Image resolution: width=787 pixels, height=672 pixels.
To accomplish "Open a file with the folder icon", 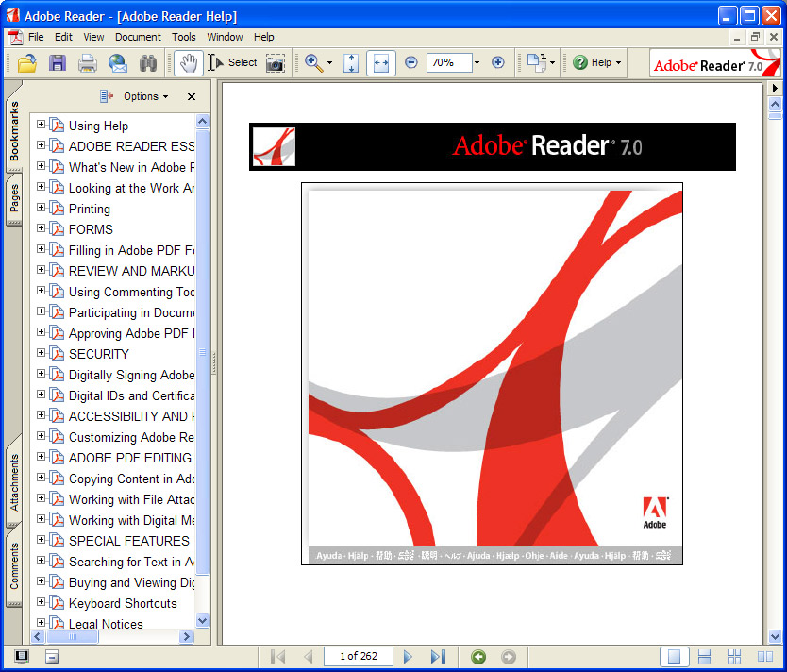I will 27,63.
